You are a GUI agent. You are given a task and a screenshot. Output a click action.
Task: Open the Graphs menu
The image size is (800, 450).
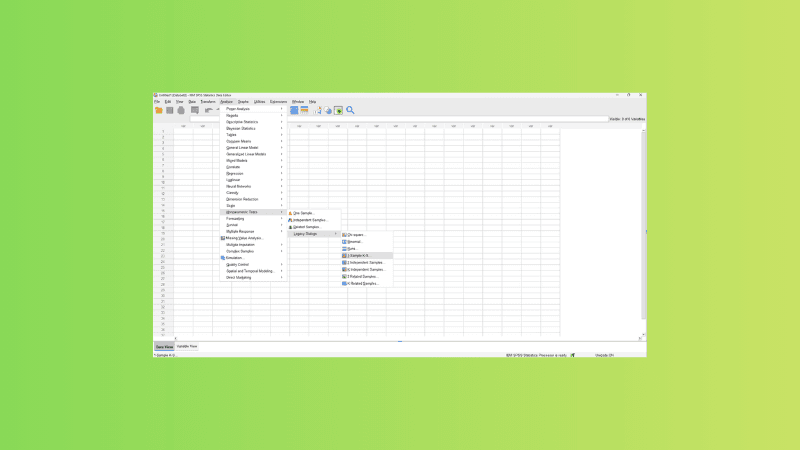tap(243, 102)
